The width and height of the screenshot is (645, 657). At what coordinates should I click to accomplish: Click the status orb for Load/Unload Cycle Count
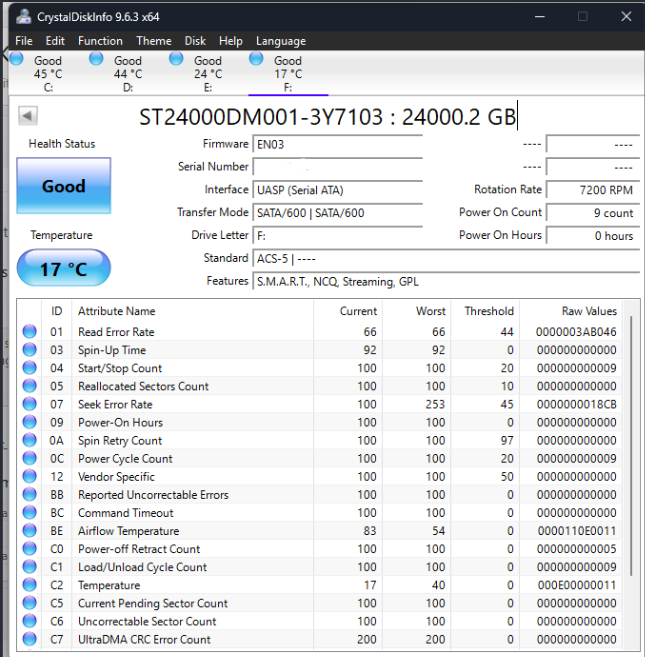(x=29, y=566)
